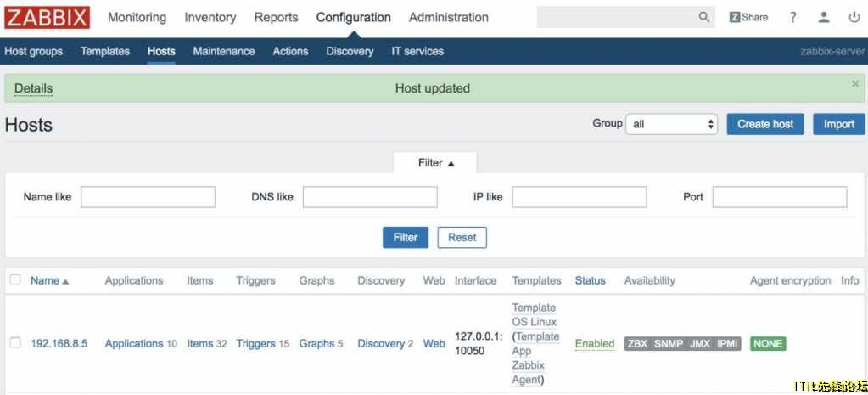Click the Create host button
The width and height of the screenshot is (868, 395).
point(765,124)
